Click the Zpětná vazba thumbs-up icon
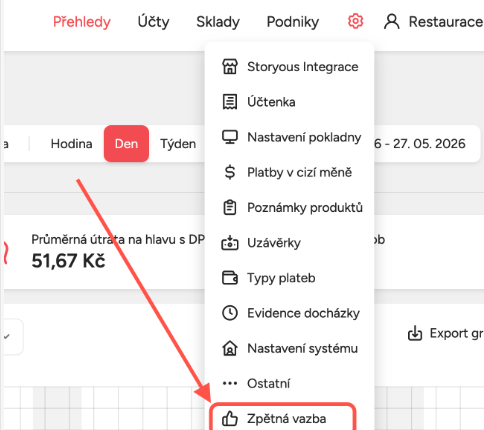The height and width of the screenshot is (430, 484). click(230, 419)
